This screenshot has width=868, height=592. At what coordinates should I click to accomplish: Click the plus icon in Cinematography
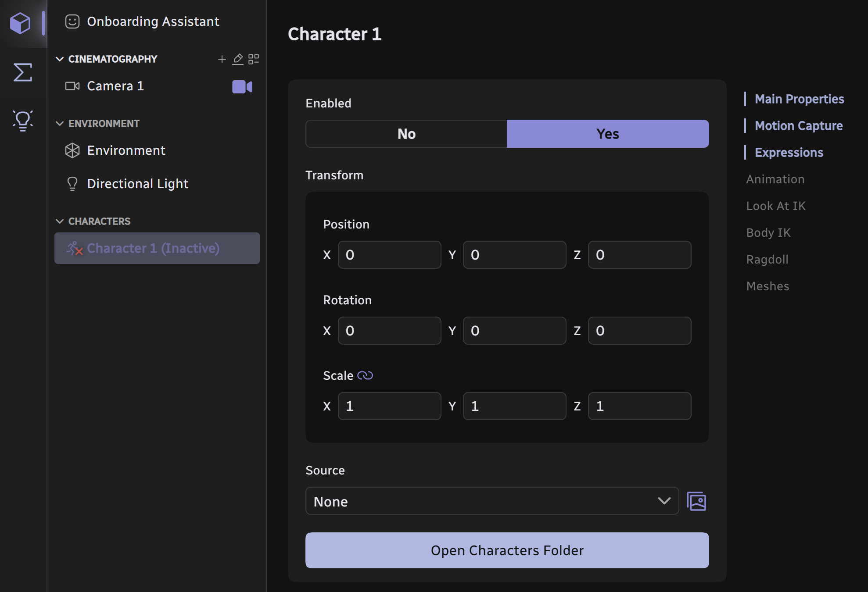click(222, 59)
